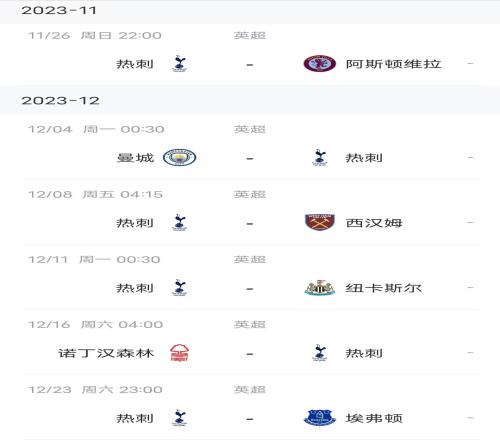Open team 西汉姆
This screenshot has width=500, height=440.
374,223
